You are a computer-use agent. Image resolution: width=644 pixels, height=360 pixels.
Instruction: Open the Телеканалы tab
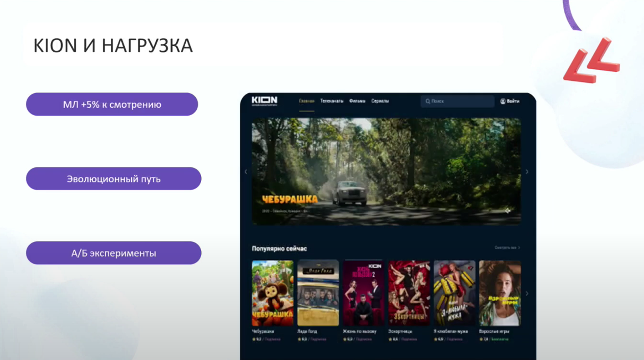(332, 101)
